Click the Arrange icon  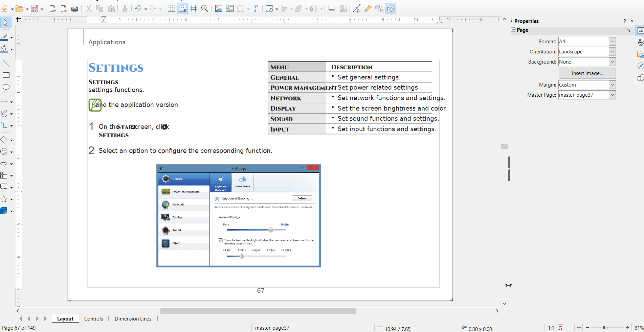pyautogui.click(x=299, y=8)
